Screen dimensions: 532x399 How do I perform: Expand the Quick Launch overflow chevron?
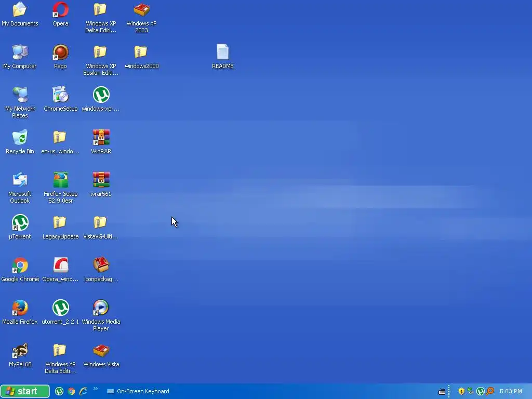[x=96, y=389]
